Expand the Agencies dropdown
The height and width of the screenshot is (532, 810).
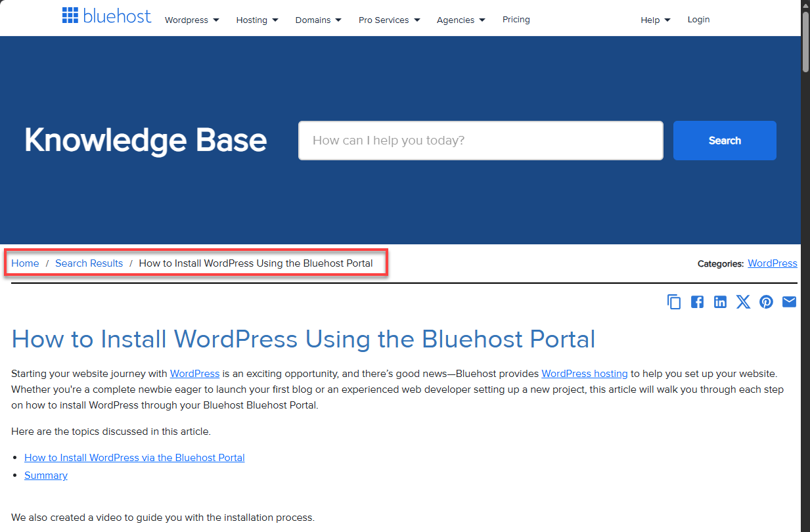point(461,20)
